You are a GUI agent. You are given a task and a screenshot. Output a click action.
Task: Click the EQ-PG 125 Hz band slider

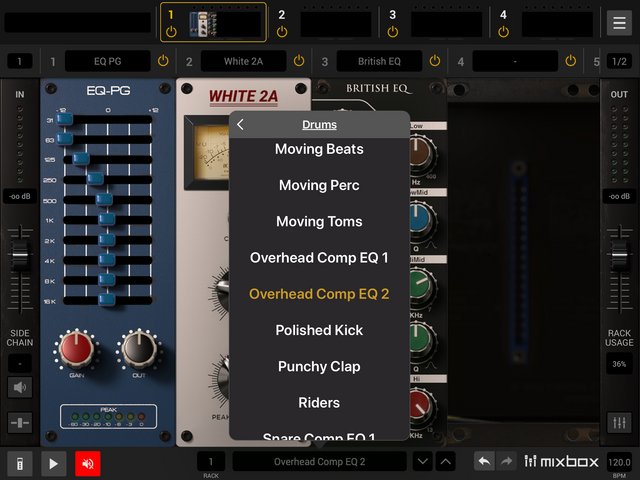pyautogui.click(x=81, y=158)
